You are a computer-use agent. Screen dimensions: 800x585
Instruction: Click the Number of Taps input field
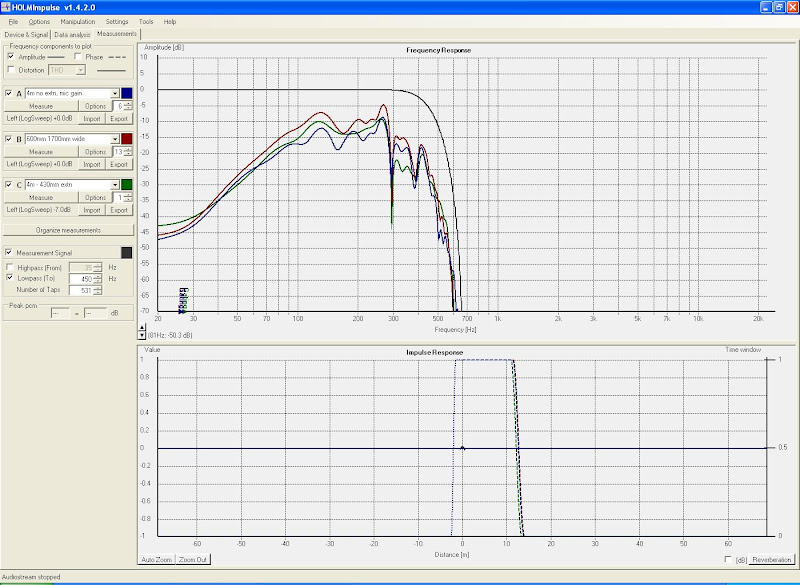(x=81, y=290)
